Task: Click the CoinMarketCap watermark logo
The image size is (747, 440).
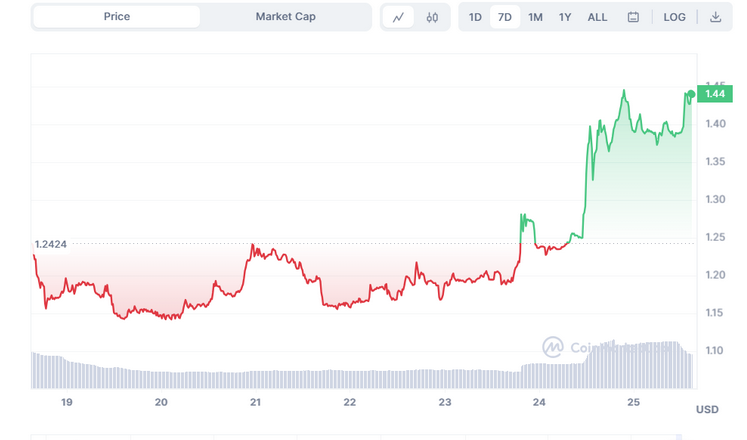Action: point(553,347)
